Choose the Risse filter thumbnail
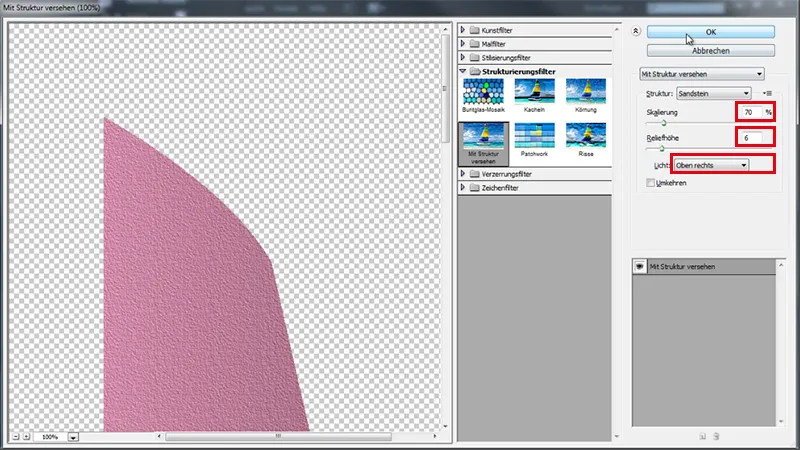This screenshot has width=800, height=450. coord(586,136)
